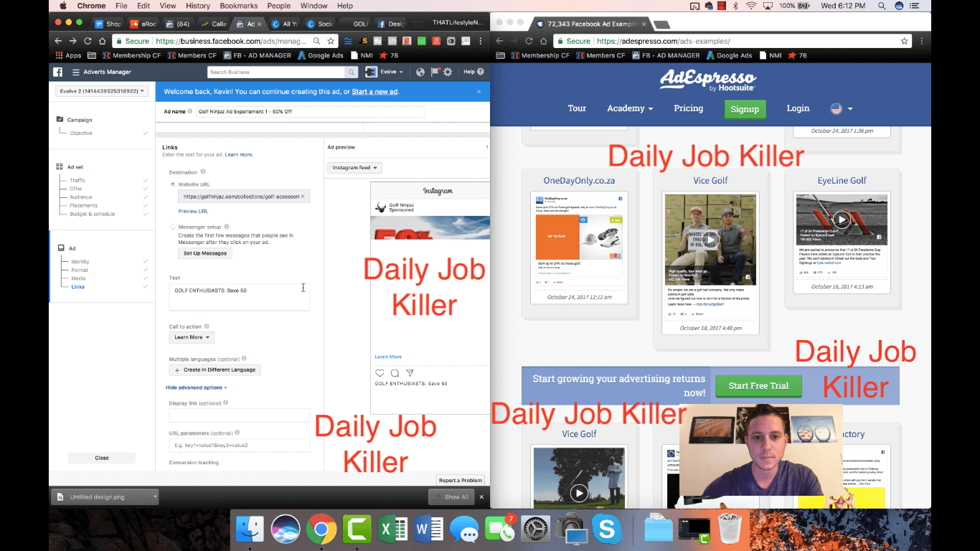The image size is (980, 551).
Task: Play the EyeLine Golf ad video
Action: pyautogui.click(x=842, y=219)
